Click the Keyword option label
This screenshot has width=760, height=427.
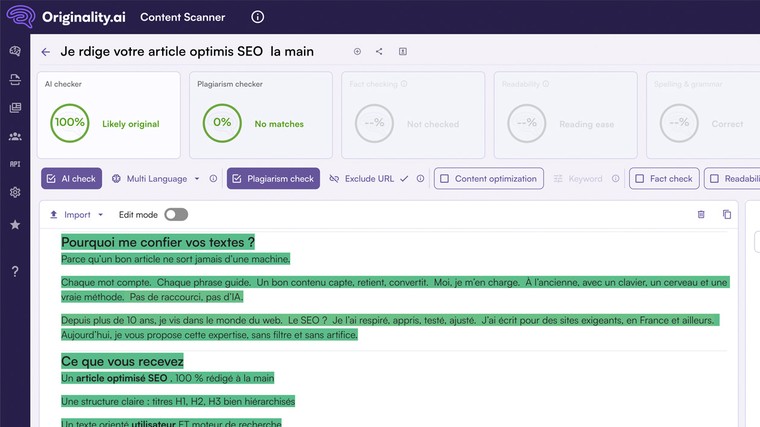pyautogui.click(x=585, y=178)
